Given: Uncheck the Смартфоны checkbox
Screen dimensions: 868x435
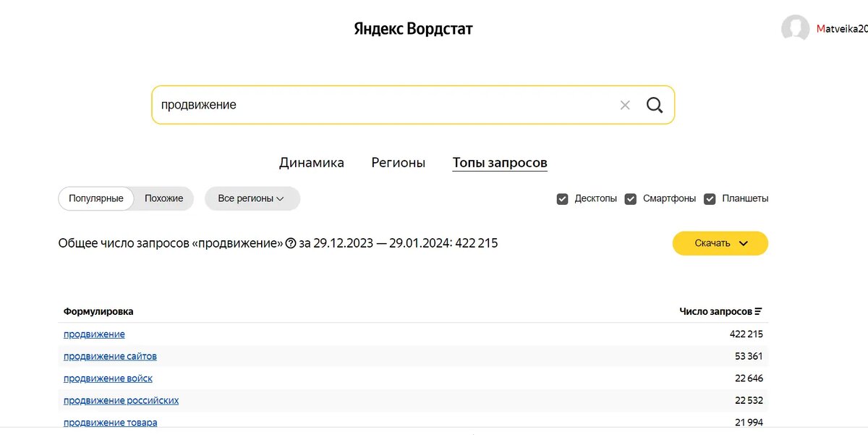Looking at the screenshot, I should point(631,198).
